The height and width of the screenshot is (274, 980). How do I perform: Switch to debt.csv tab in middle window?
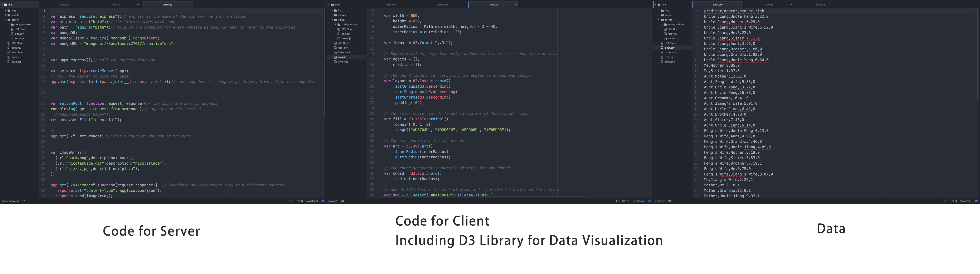391,5
